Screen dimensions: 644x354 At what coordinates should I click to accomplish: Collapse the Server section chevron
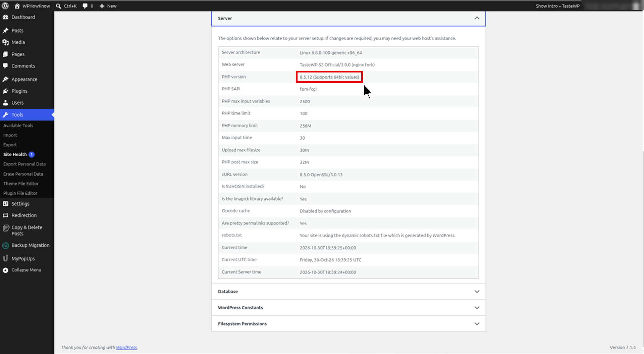click(x=477, y=18)
